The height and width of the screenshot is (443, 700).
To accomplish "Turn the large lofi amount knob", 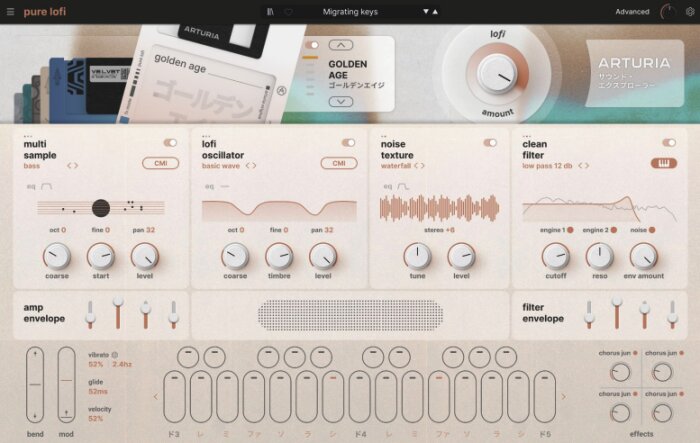I will (496, 74).
